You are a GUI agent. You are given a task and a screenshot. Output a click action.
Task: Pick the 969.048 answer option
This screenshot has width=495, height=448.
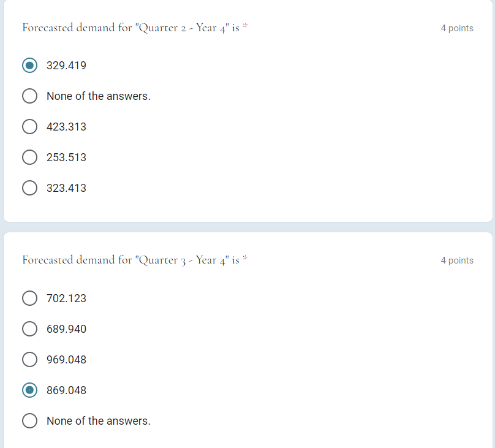click(x=29, y=359)
